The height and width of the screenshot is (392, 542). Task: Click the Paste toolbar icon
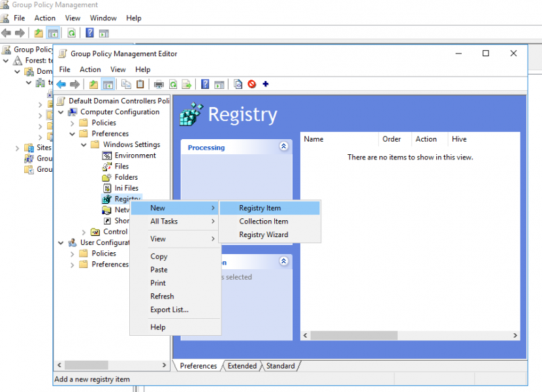pos(140,84)
